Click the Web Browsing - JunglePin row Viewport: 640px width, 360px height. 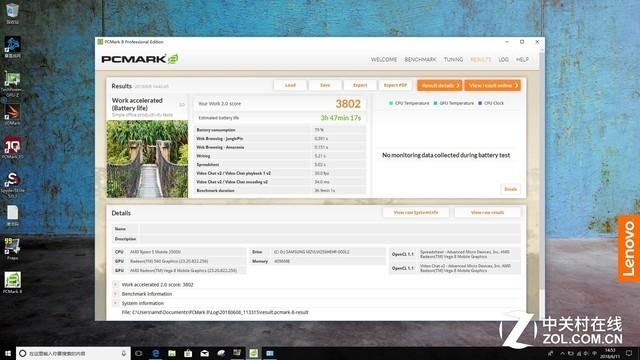point(280,139)
